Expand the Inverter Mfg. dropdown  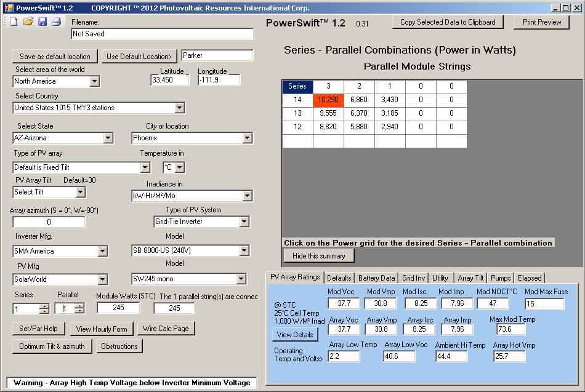103,251
